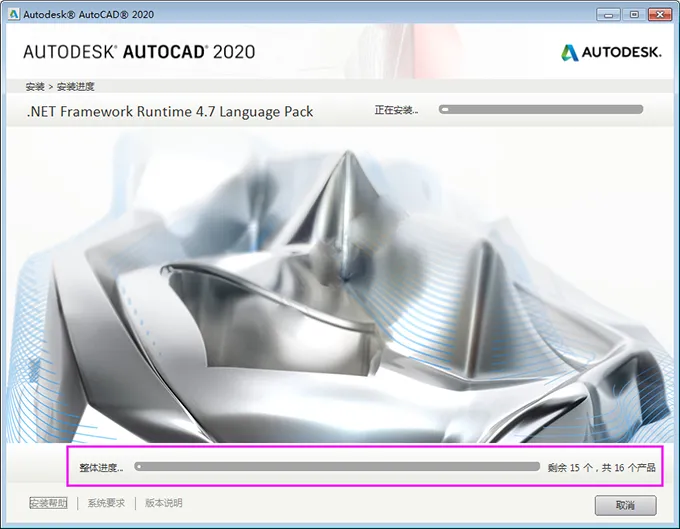
Task: Click the "剩余 15 个，共 16 个产品" text
Action: pyautogui.click(x=602, y=467)
